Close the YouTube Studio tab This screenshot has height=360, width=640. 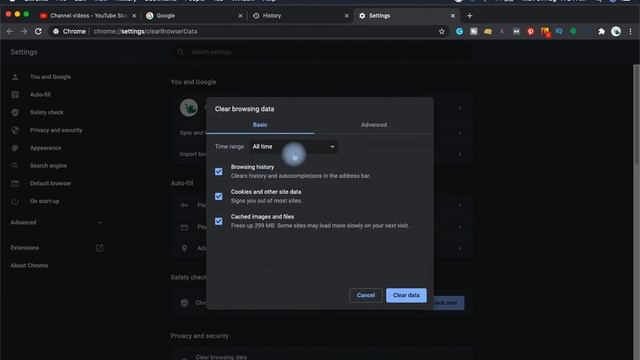134,16
